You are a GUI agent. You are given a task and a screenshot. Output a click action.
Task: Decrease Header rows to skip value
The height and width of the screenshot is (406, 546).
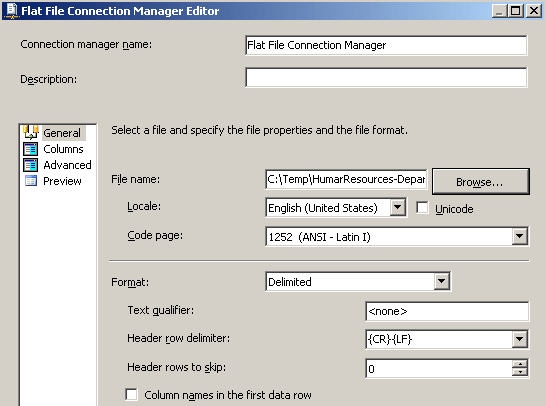pyautogui.click(x=520, y=372)
